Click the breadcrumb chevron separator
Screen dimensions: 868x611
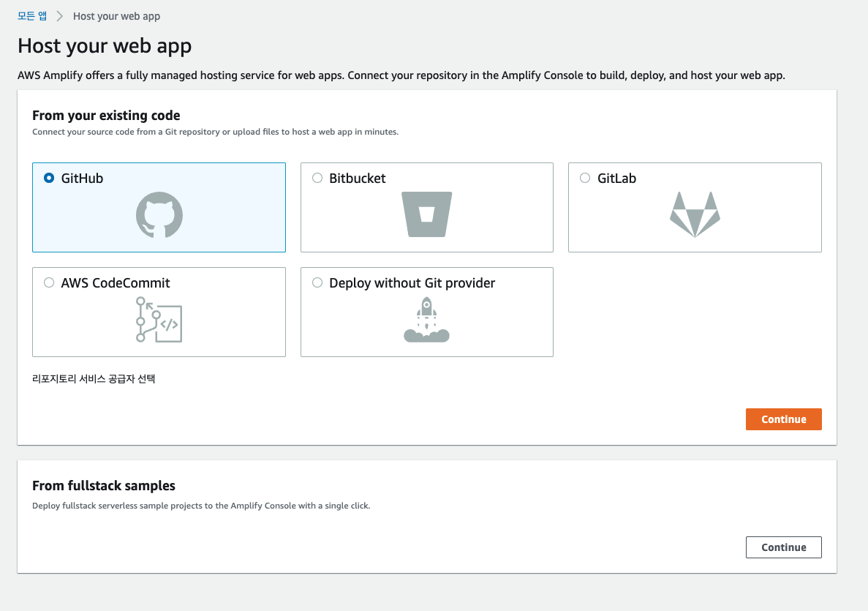(60, 16)
